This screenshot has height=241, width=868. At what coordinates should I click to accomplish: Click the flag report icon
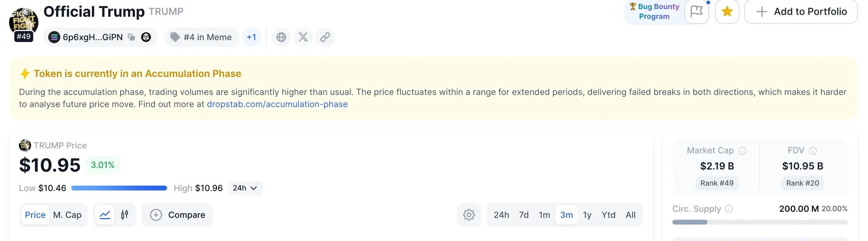tap(696, 12)
